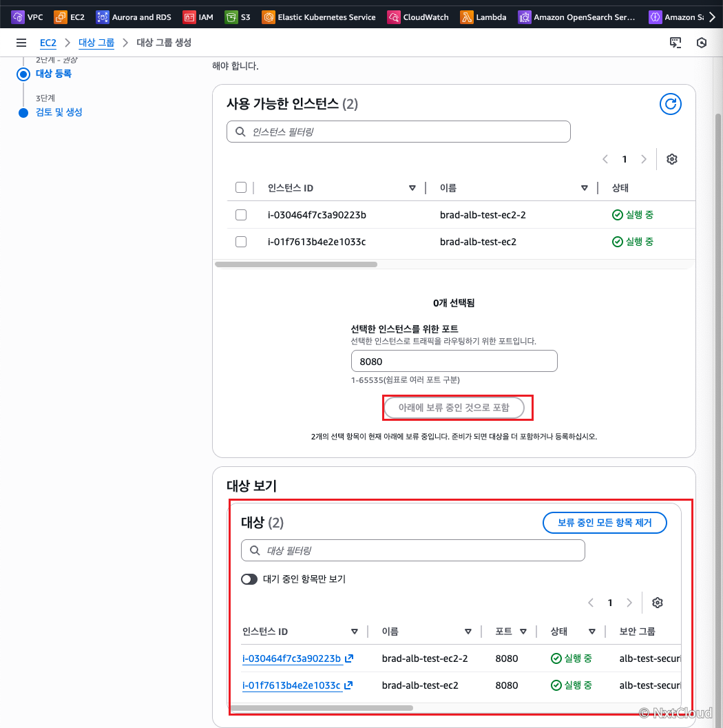Click 아래에 보류 중인 것으로 포함 button

pyautogui.click(x=454, y=408)
